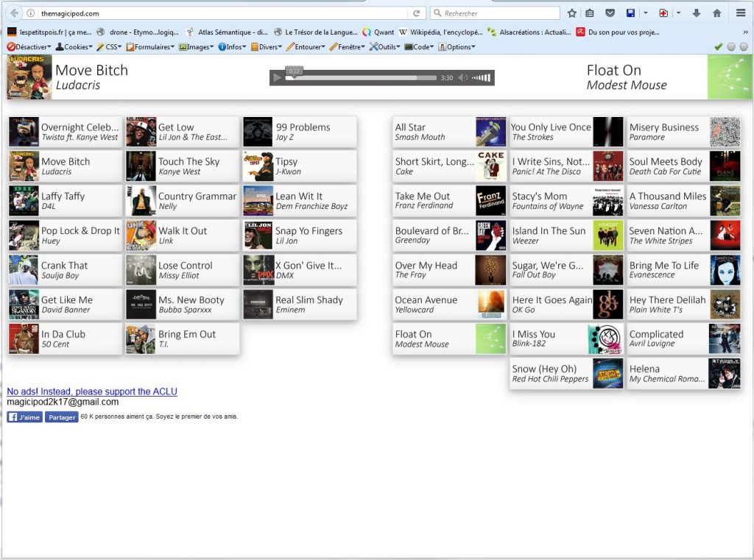Screen dimensions: 754x560
Task: Go to Firefox home page icon
Action: click(716, 13)
